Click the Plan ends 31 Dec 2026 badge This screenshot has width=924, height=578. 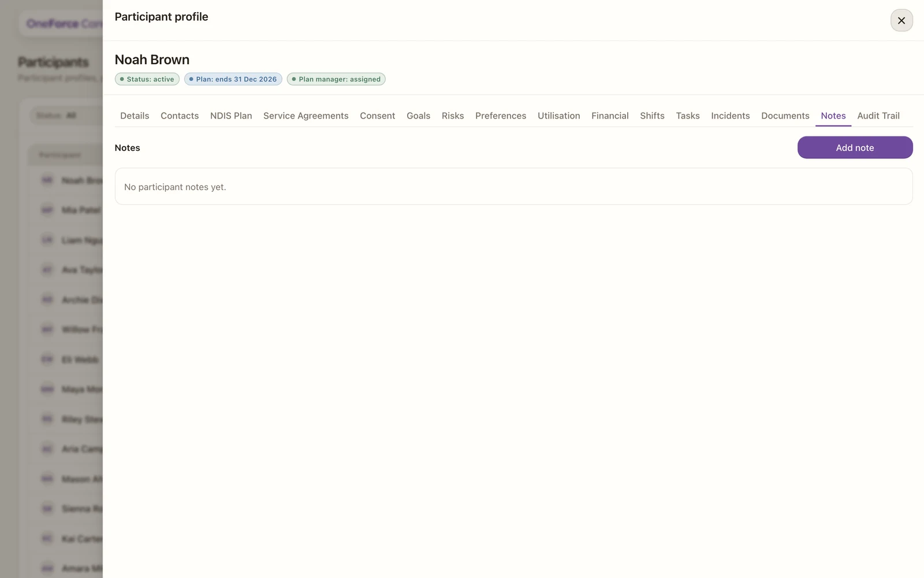pyautogui.click(x=233, y=79)
